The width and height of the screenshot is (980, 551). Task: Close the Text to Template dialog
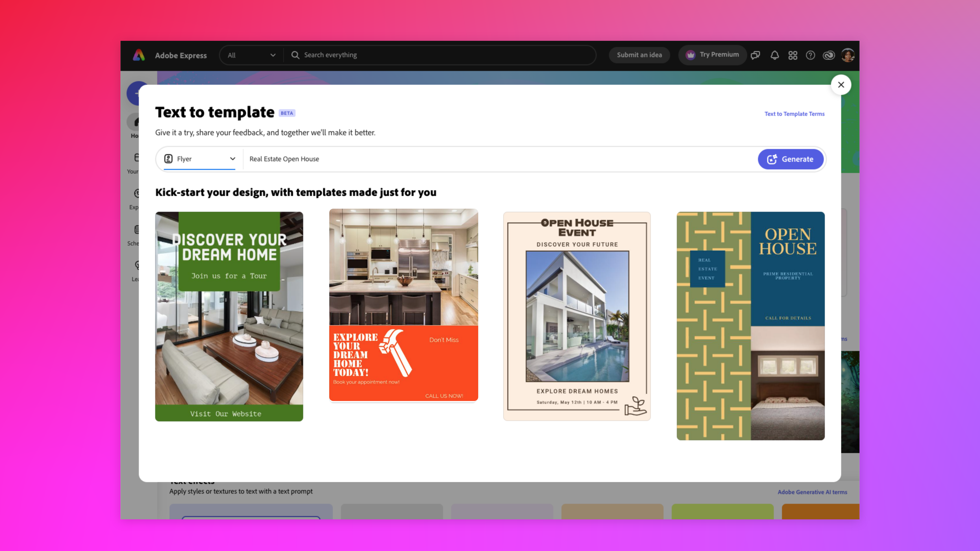pos(841,85)
